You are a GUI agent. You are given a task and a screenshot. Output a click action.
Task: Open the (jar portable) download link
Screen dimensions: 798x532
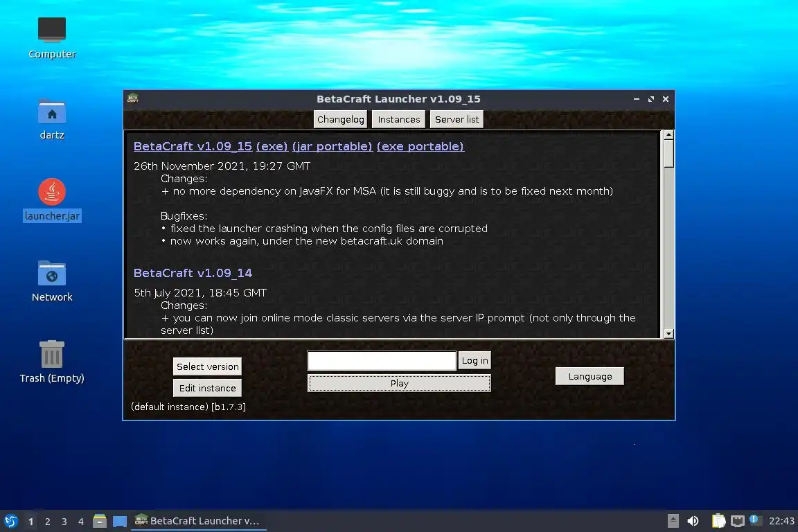coord(332,146)
